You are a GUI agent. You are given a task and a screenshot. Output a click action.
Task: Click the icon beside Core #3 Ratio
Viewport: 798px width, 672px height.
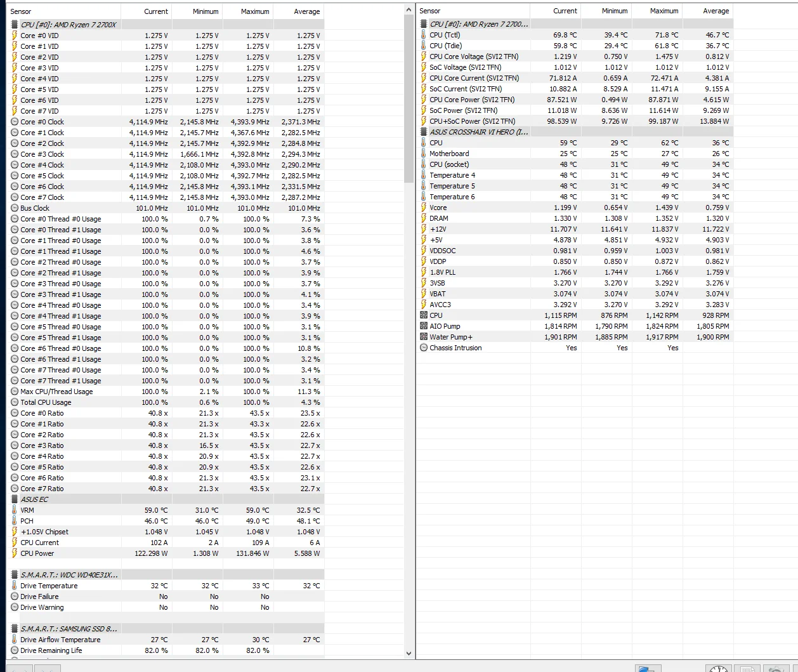click(x=15, y=445)
